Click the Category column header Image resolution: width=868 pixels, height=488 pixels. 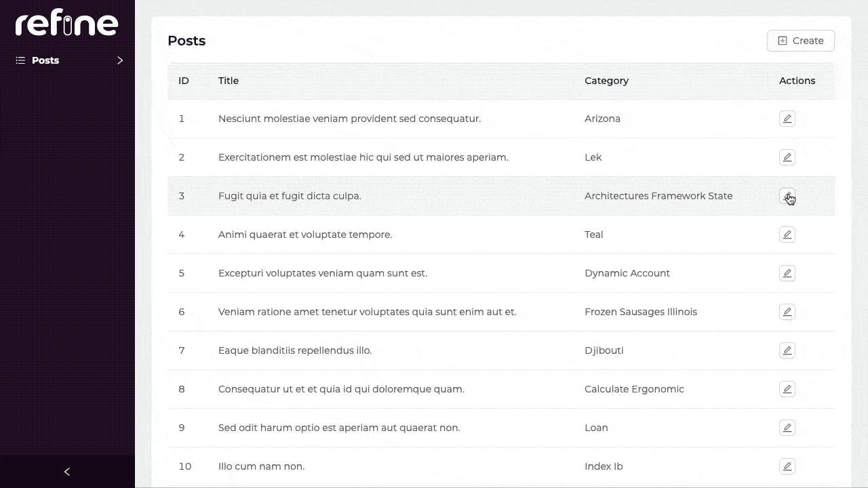tap(606, 81)
